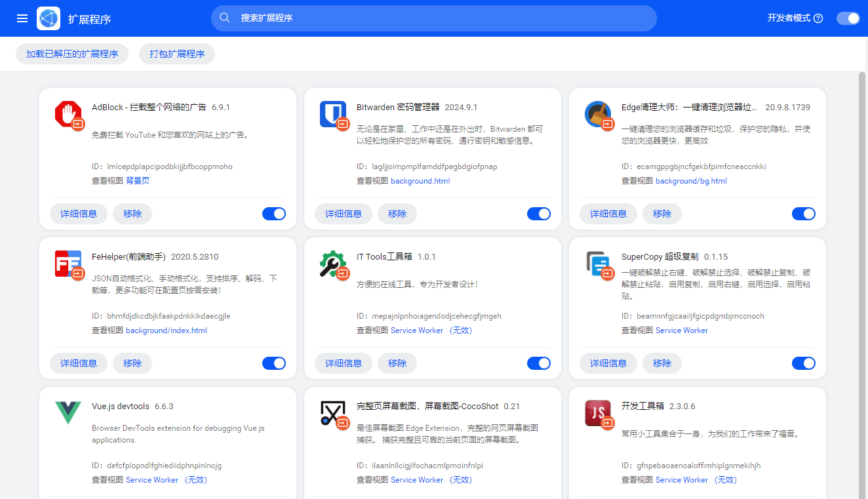Click Vue.js devtools version 6.6.3
The height and width of the screenshot is (499, 868).
point(164,406)
